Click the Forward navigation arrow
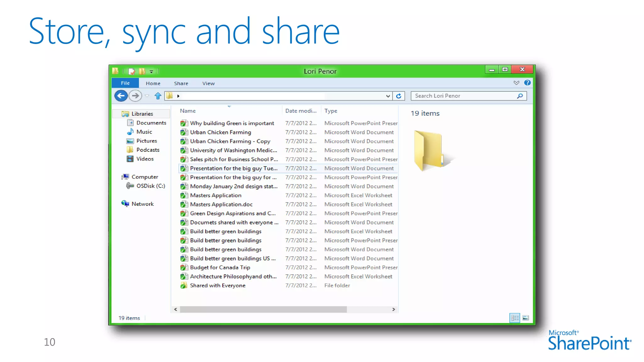Screen dimensions: 644x362 pos(135,96)
